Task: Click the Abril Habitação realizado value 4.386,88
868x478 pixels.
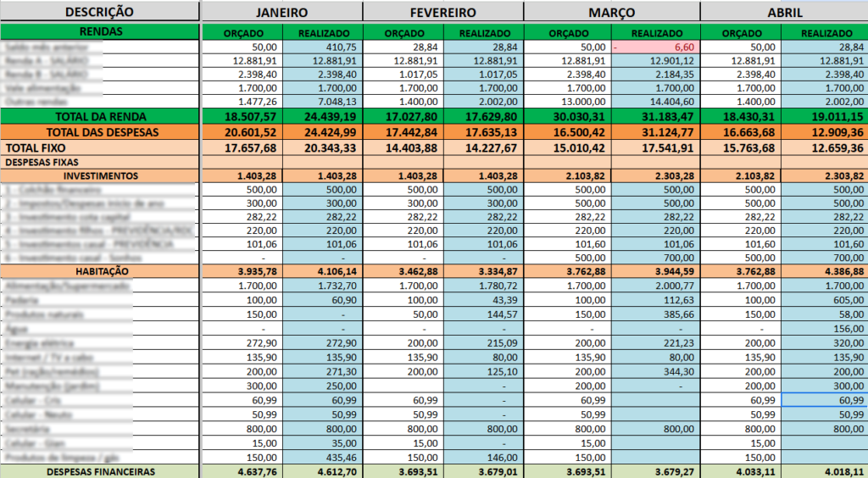Action: [x=823, y=271]
